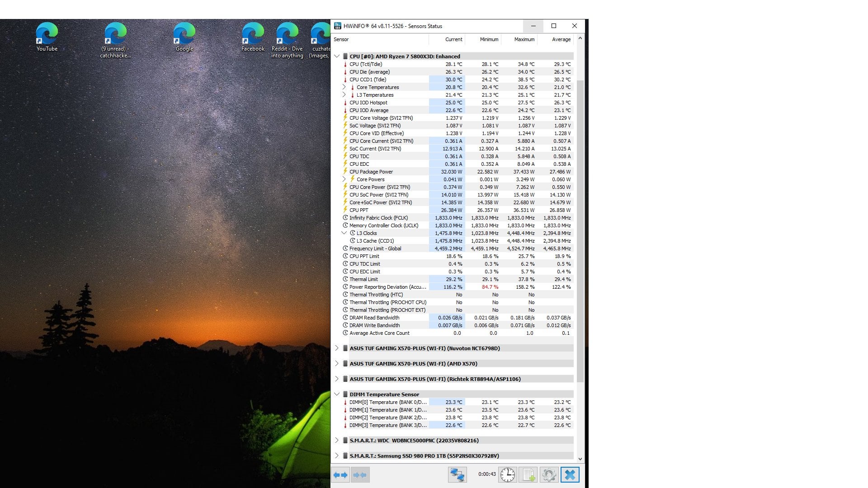Screen dimensions: 868x488
Task: Click the Thermal Limit clock icon
Action: [345, 279]
